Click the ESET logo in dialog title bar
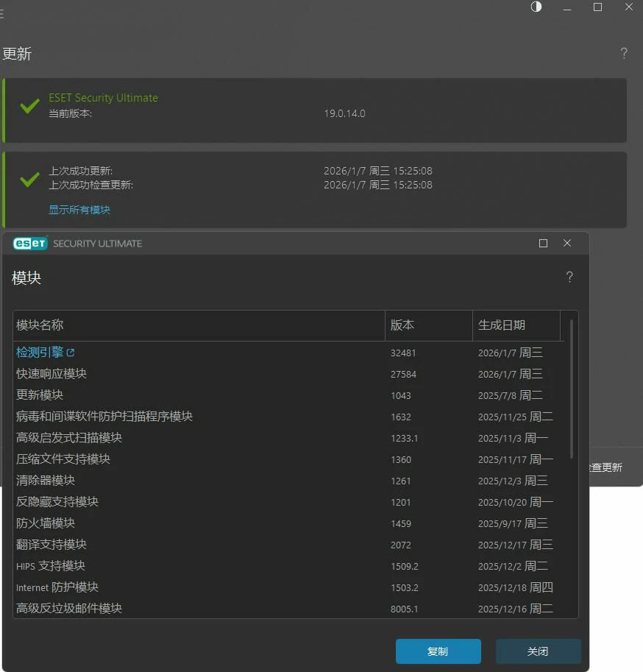The height and width of the screenshot is (672, 643). click(30, 243)
